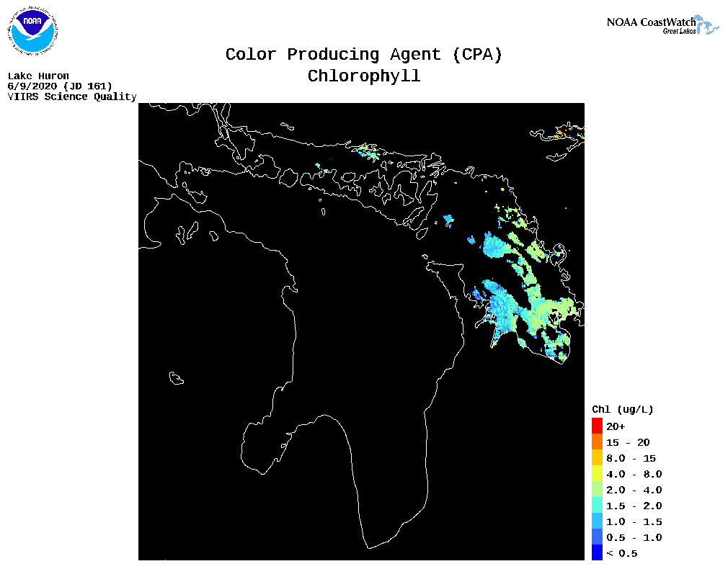Click the '4.0 - 8.0' legend label text
Image resolution: width=728 pixels, height=569 pixels.
click(x=634, y=474)
